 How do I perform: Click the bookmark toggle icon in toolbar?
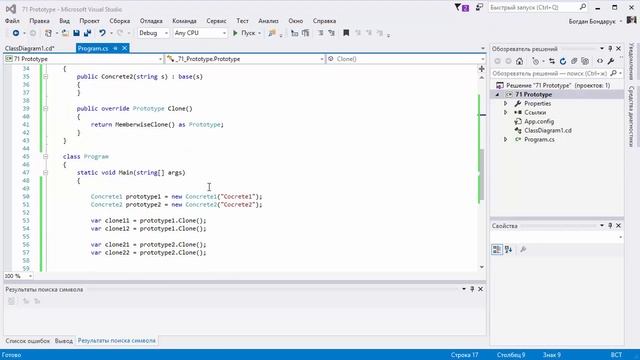pyautogui.click(x=346, y=33)
